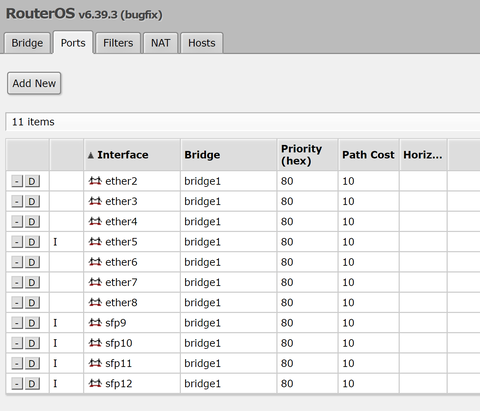Disable ether4 port with D button
The height and width of the screenshot is (411, 480).
point(32,222)
